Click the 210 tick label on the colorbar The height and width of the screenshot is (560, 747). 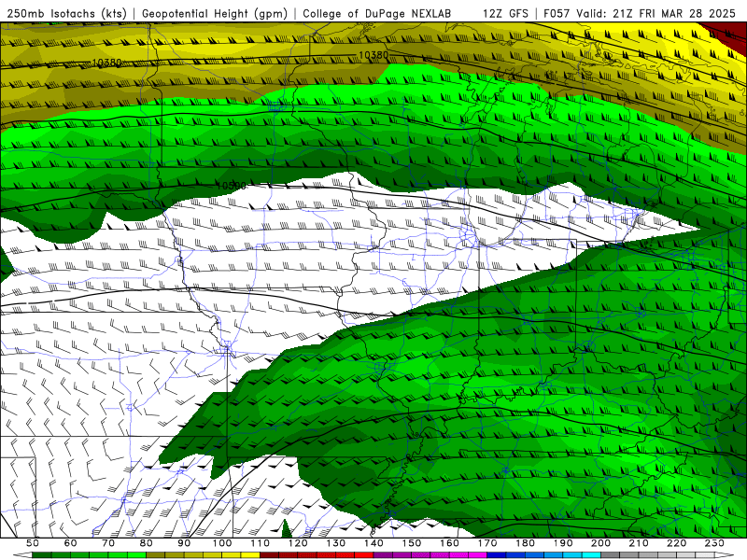coord(639,543)
